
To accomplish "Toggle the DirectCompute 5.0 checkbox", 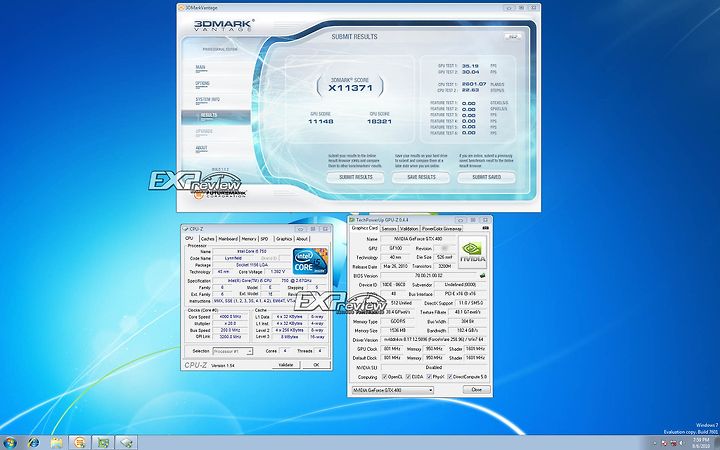I will (x=450, y=377).
